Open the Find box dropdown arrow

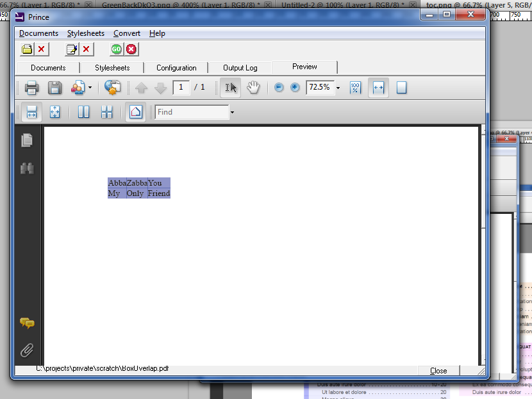[x=232, y=113]
